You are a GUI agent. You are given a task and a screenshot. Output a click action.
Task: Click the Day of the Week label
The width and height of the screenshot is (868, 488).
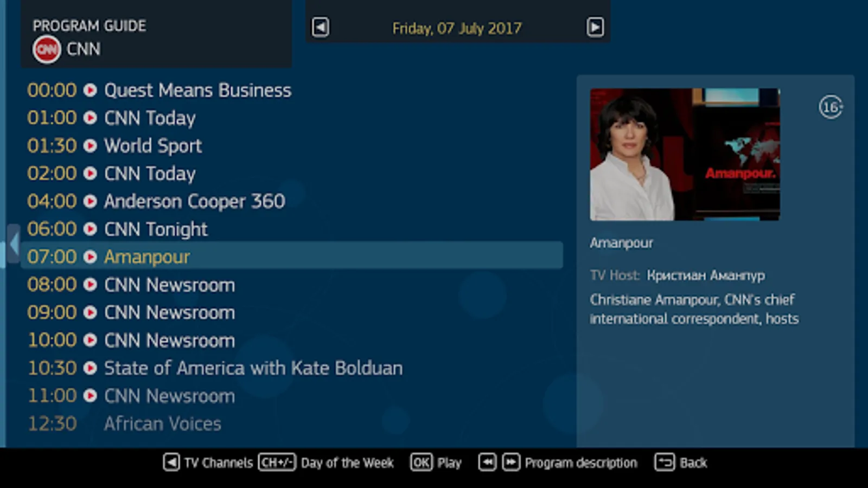coord(347,463)
